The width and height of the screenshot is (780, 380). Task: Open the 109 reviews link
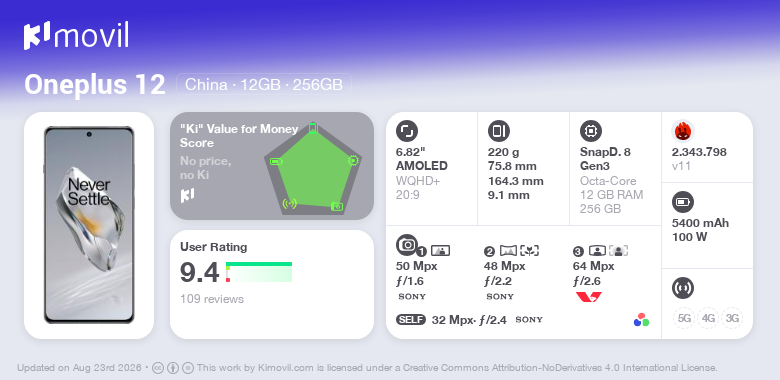(212, 299)
